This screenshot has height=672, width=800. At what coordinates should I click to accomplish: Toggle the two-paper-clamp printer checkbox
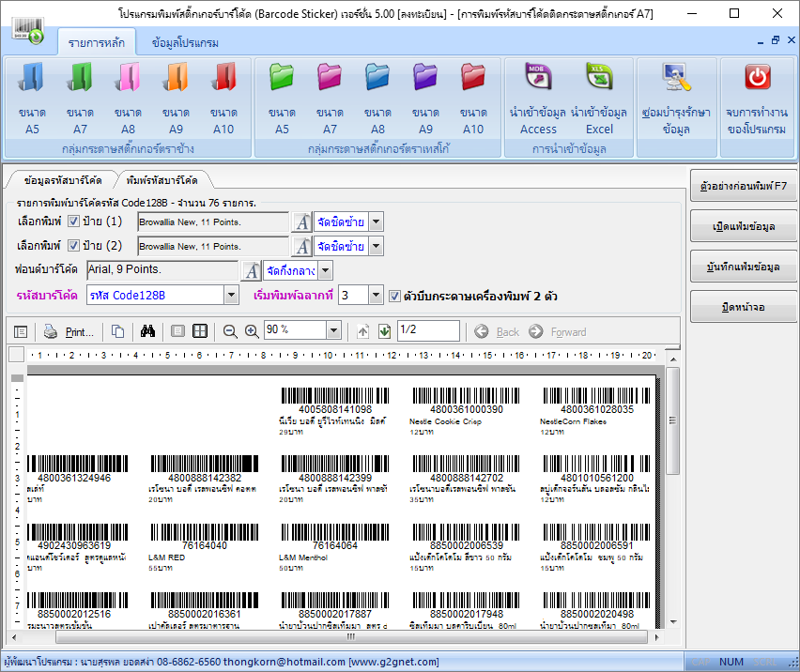394,297
